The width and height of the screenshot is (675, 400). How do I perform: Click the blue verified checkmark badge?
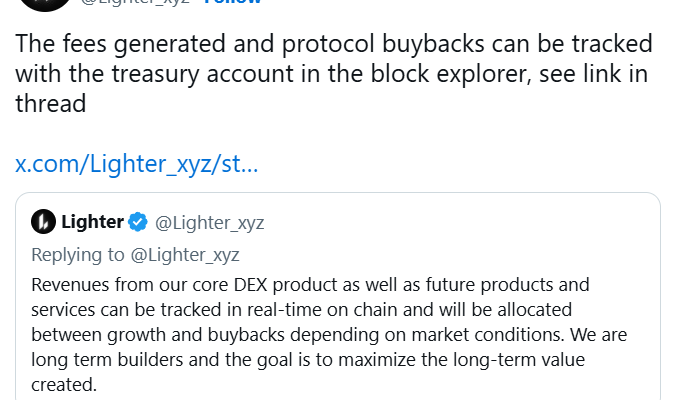coord(139,221)
